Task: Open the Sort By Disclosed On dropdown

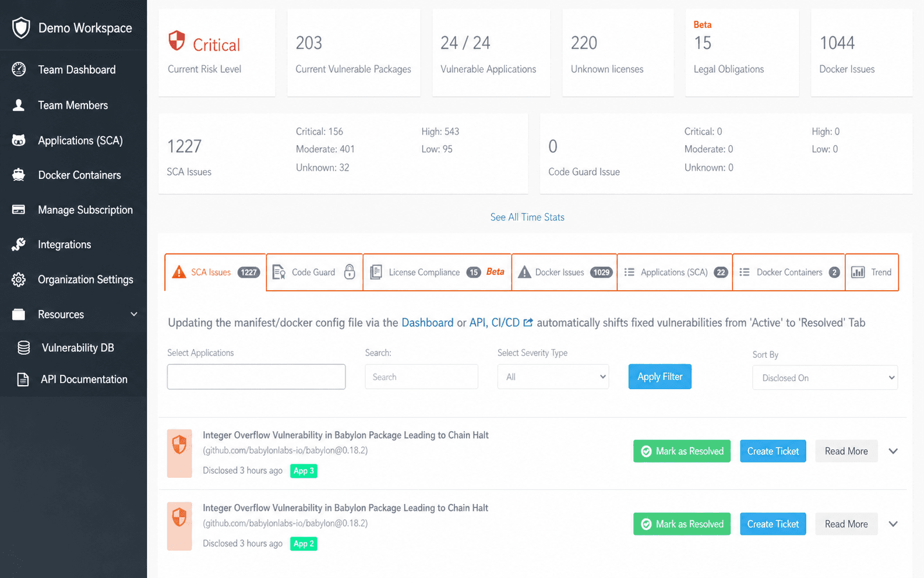Action: [825, 378]
